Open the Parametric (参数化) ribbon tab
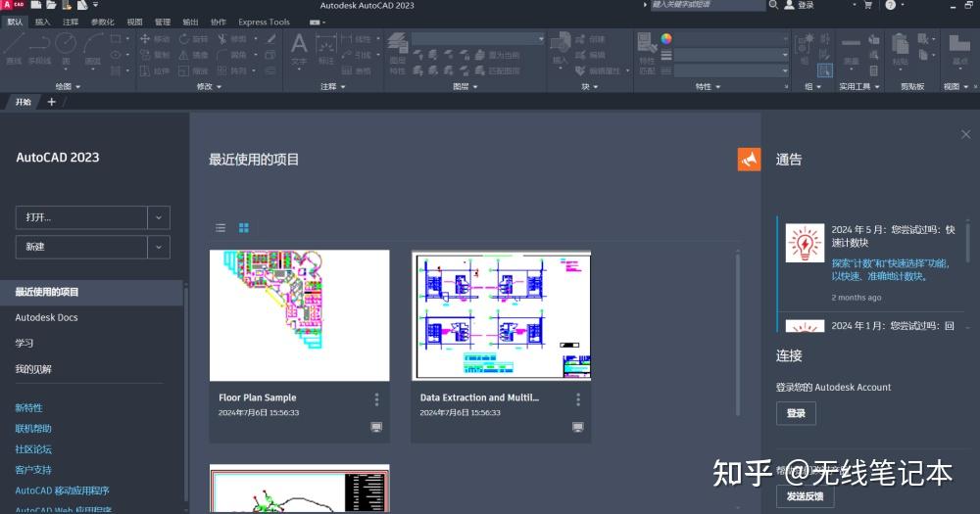 [x=103, y=22]
